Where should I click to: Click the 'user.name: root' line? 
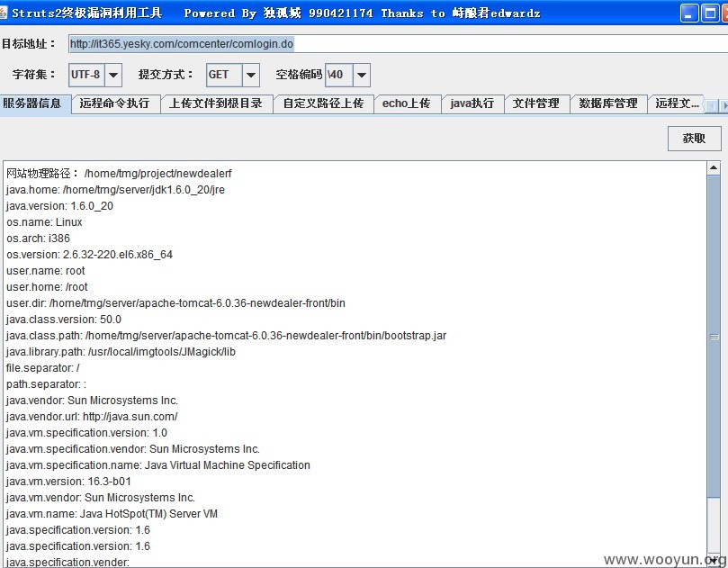(x=46, y=271)
